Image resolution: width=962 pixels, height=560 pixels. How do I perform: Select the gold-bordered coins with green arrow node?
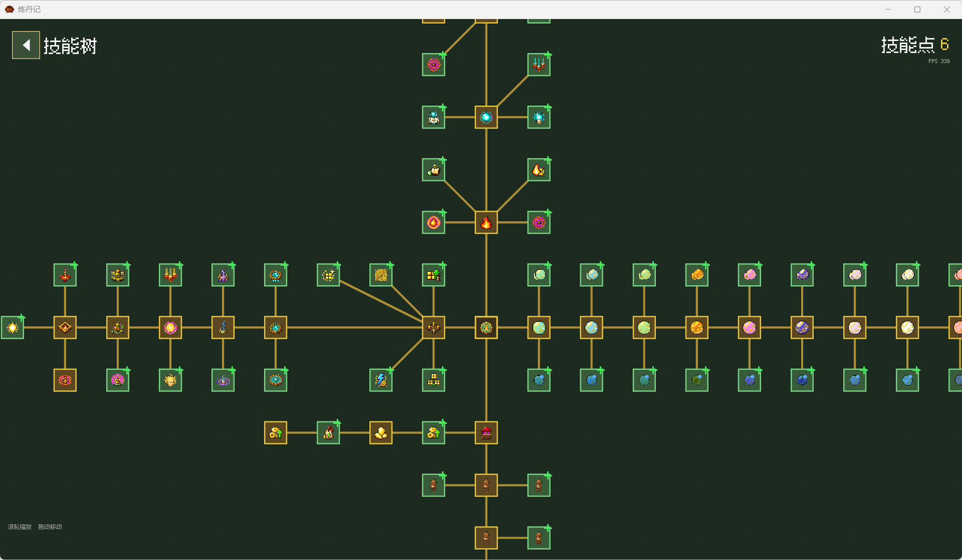coord(276,433)
